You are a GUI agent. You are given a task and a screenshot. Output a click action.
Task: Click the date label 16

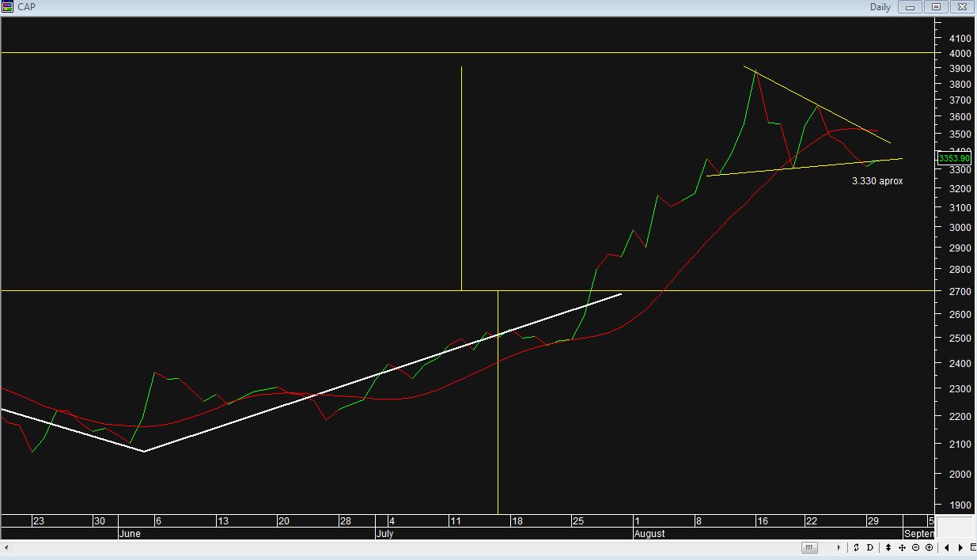pos(762,520)
